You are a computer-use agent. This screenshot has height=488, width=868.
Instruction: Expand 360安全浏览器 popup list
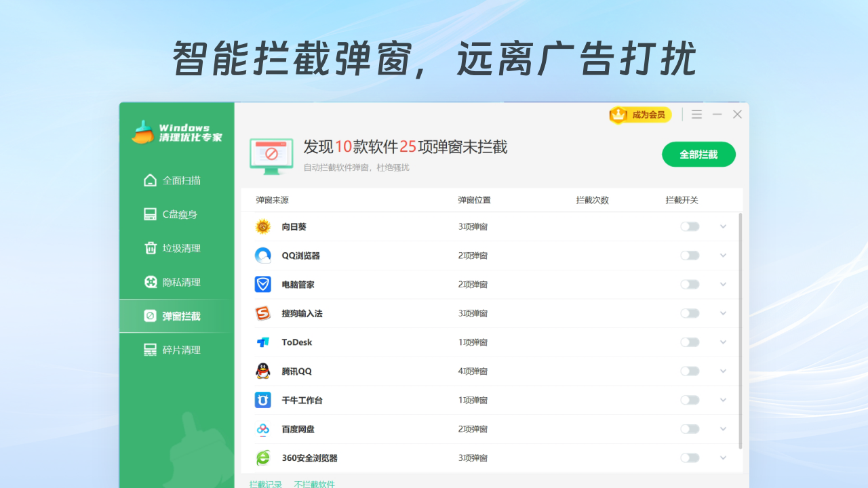click(723, 458)
